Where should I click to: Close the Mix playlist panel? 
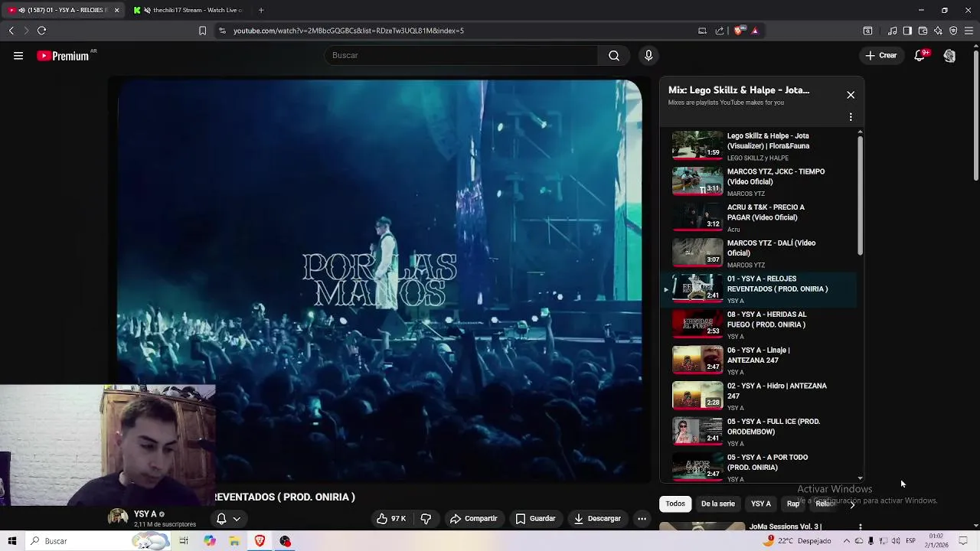851,95
